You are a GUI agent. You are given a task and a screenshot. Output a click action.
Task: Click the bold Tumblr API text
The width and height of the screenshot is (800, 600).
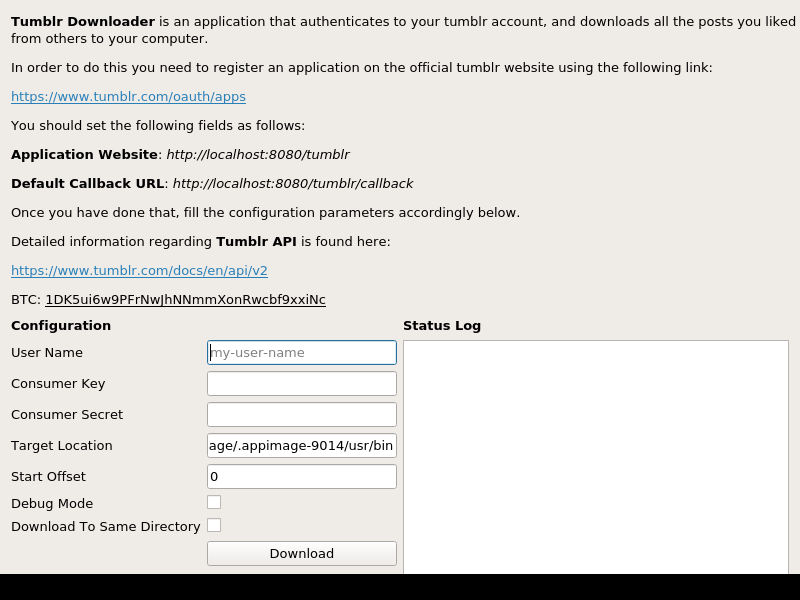(x=256, y=242)
